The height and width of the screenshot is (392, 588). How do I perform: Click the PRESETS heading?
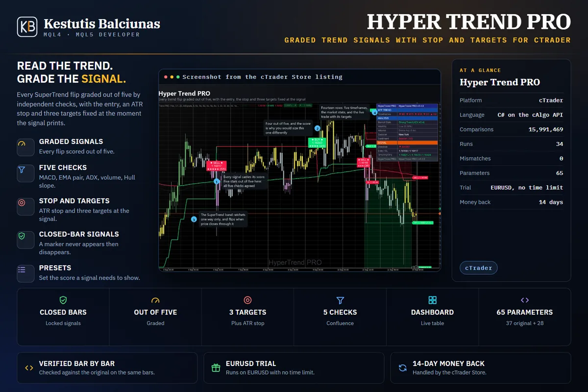(55, 268)
